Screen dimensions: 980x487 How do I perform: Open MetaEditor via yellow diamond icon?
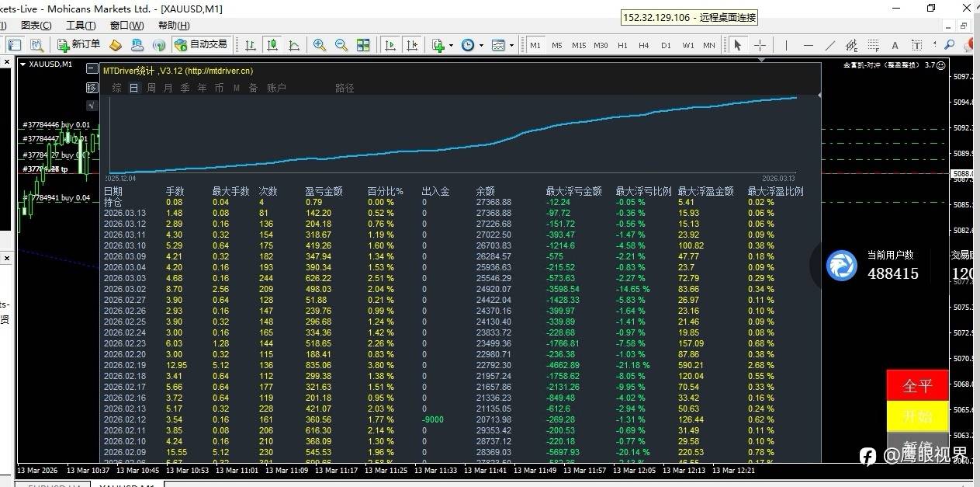pos(116,45)
